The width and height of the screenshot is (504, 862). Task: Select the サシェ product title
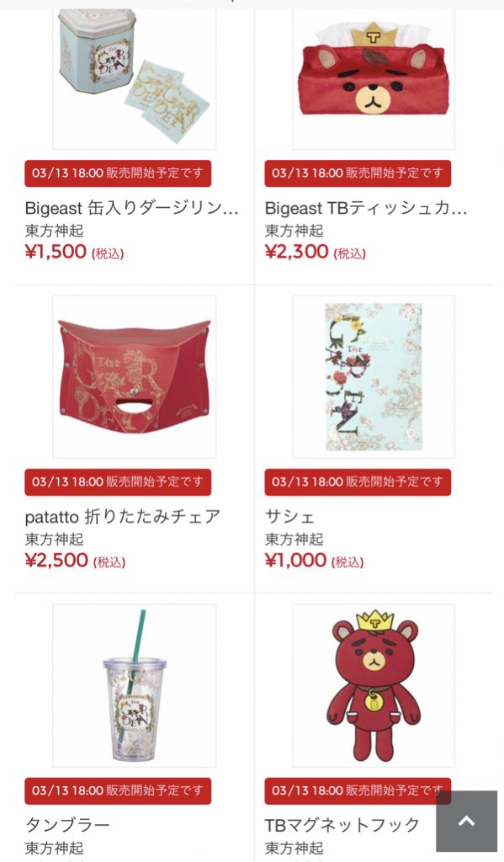tap(289, 517)
